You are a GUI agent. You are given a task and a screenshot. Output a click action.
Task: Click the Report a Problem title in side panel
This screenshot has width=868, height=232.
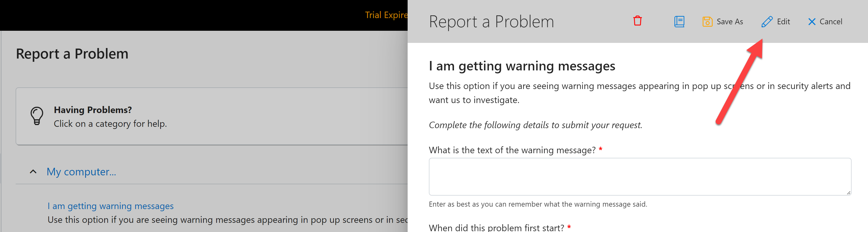[x=491, y=22]
